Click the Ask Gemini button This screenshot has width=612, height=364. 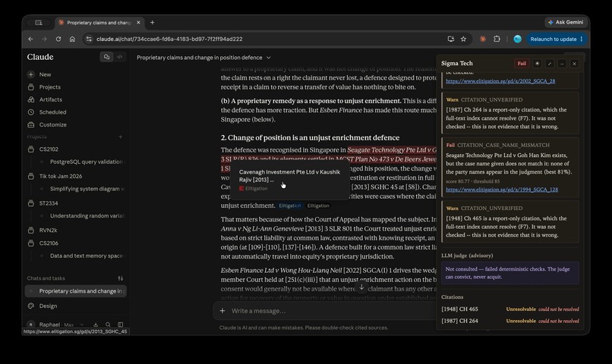[566, 22]
